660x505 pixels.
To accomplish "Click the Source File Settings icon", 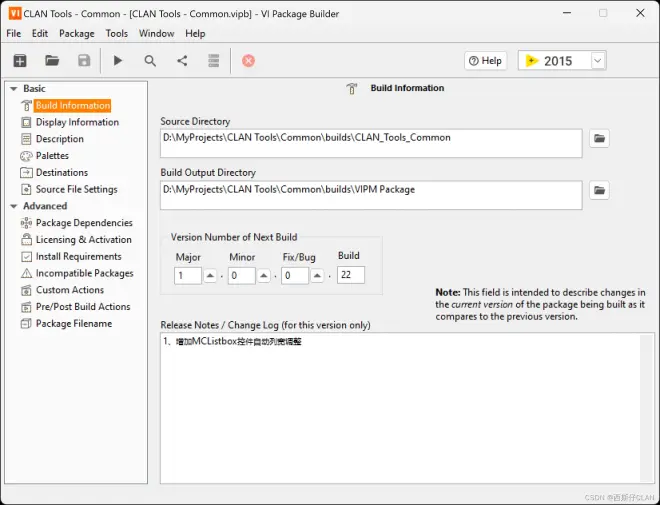I will click(26, 189).
